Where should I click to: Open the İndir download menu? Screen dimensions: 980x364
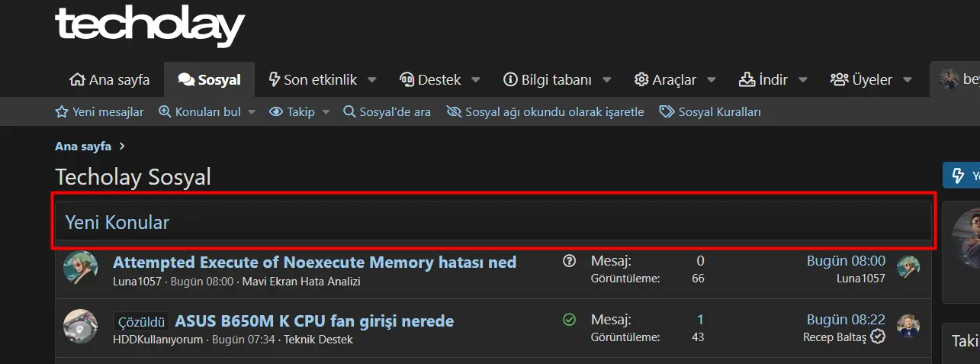[763, 79]
